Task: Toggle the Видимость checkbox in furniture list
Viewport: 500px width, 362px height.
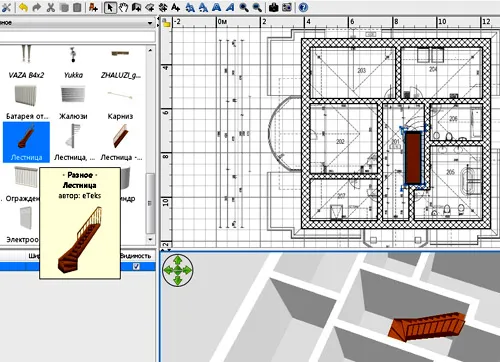Action: pos(136,266)
